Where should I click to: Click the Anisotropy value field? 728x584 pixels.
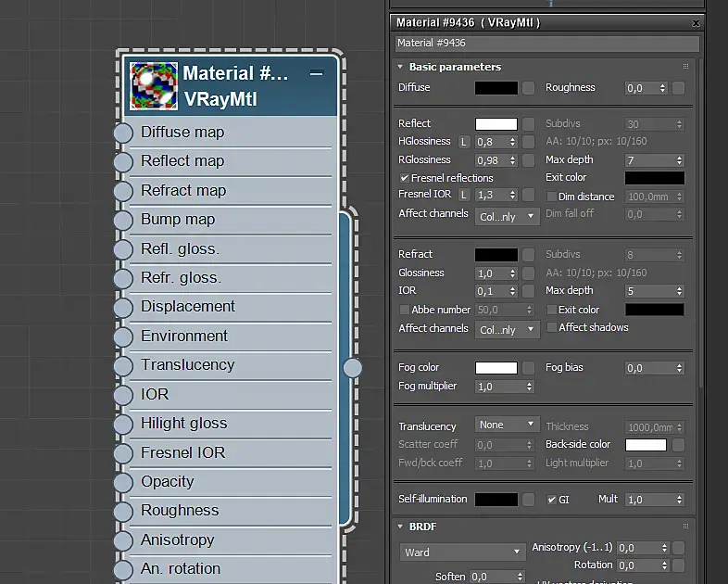638,548
